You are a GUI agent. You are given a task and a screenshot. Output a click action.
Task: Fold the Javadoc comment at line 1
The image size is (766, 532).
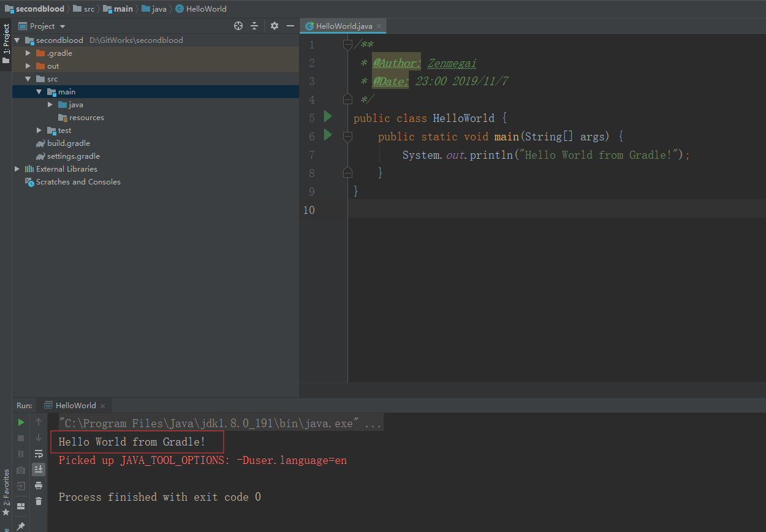pos(347,44)
